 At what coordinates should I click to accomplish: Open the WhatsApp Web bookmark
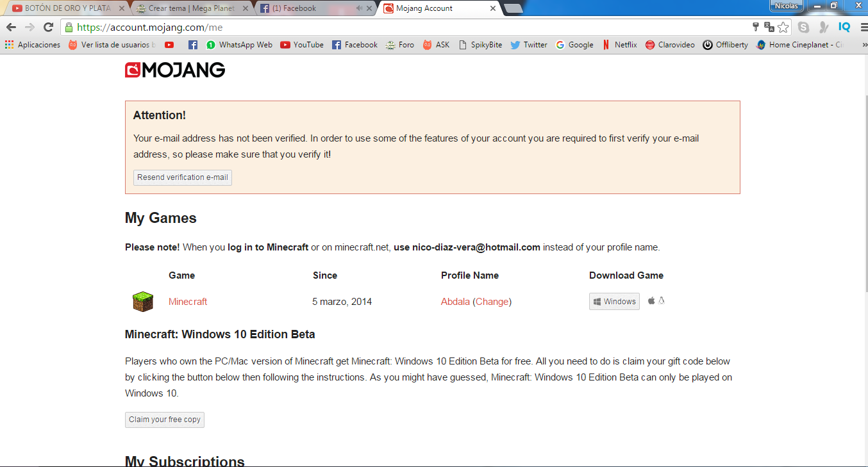pyautogui.click(x=239, y=45)
